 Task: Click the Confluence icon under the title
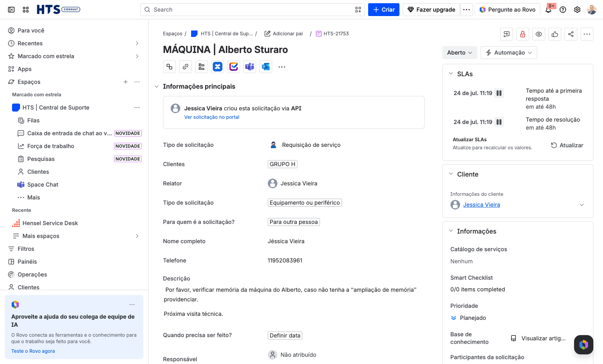point(218,67)
